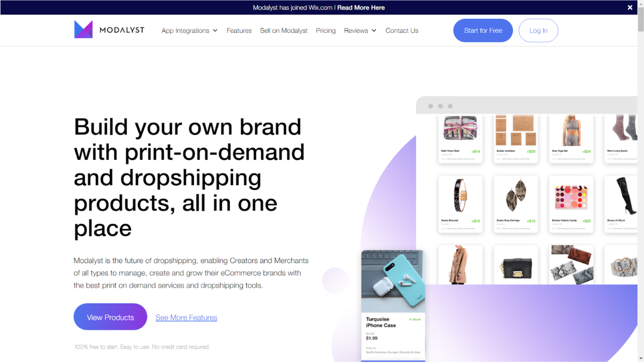644x362 pixels.
Task: Open the Pricing page
Action: (x=326, y=31)
